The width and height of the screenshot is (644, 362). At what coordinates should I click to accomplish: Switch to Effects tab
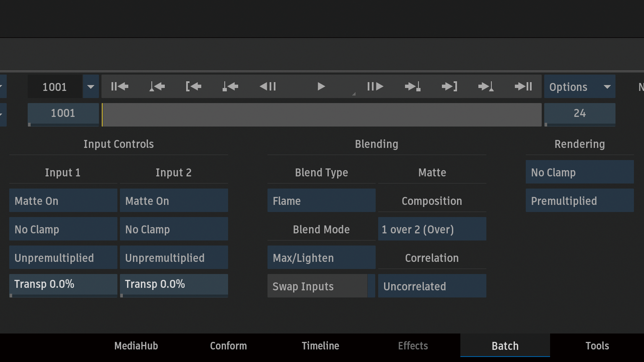pos(413,346)
